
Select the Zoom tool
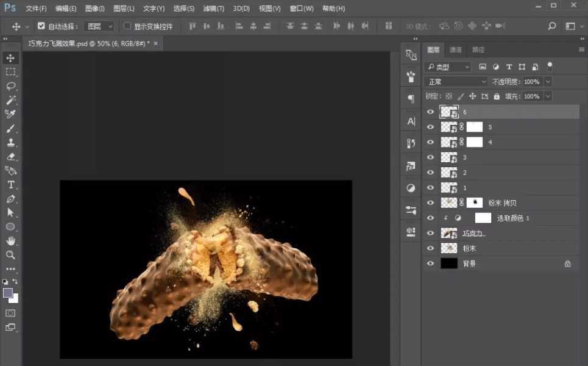10,255
